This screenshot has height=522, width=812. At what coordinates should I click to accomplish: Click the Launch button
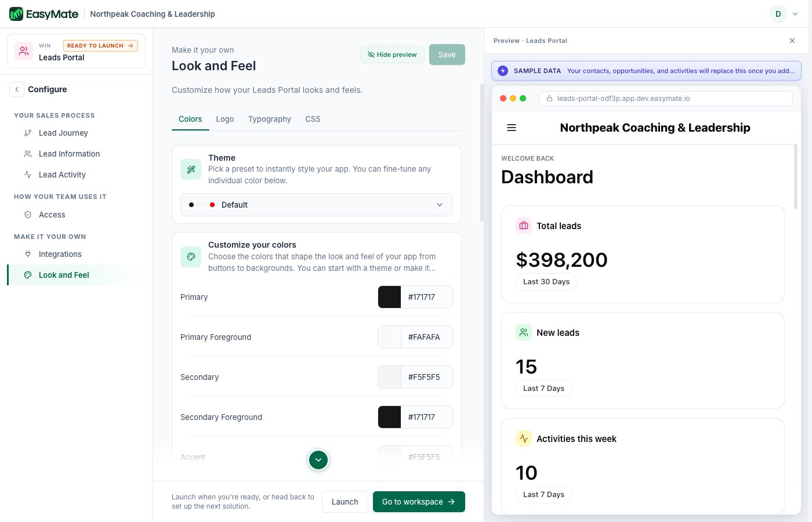tap(345, 502)
